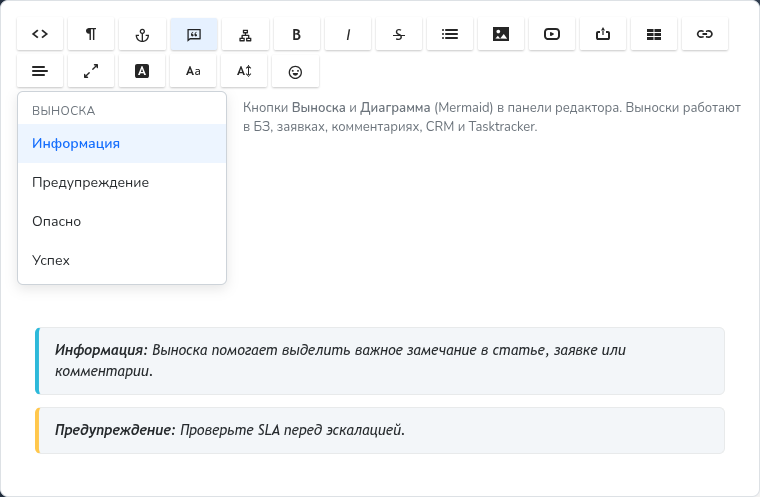Apply strikethrough formatting
This screenshot has width=760, height=497.
(398, 34)
